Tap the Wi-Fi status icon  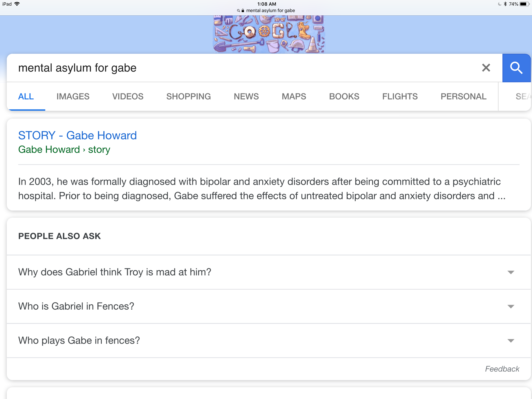[17, 4]
